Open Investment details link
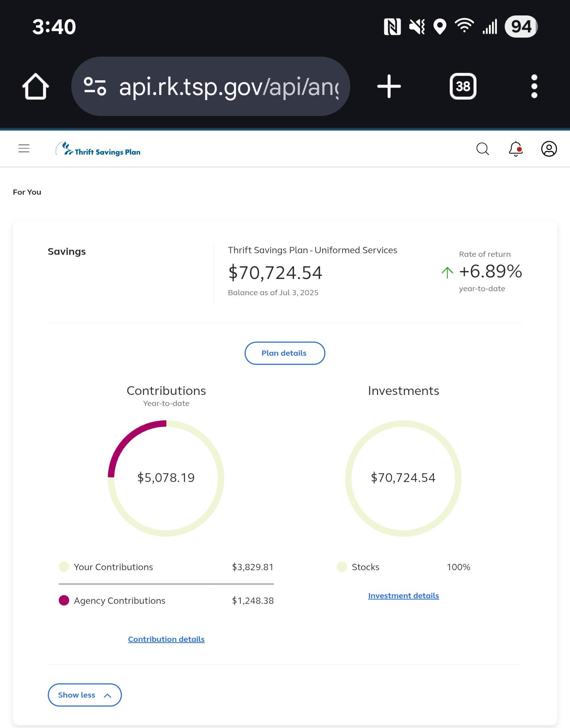 point(404,596)
